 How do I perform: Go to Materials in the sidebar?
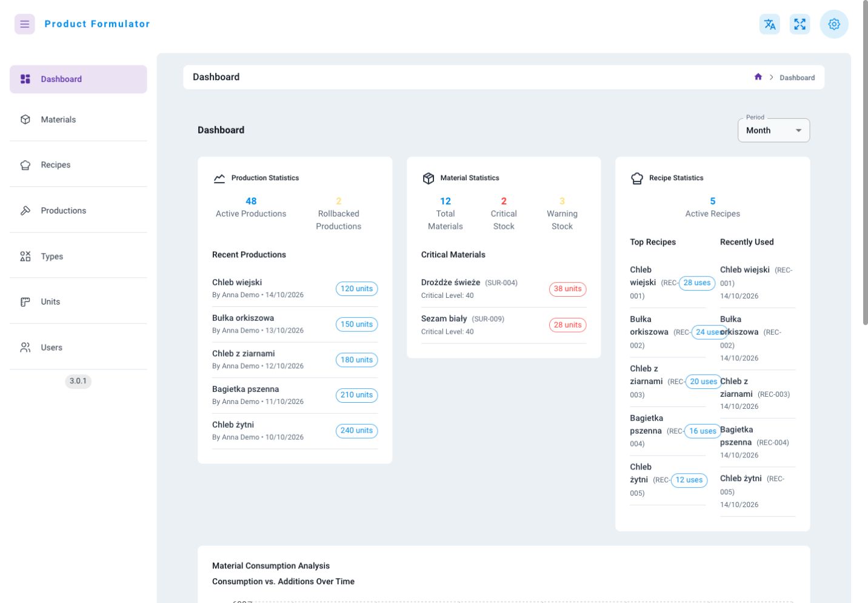[78, 120]
